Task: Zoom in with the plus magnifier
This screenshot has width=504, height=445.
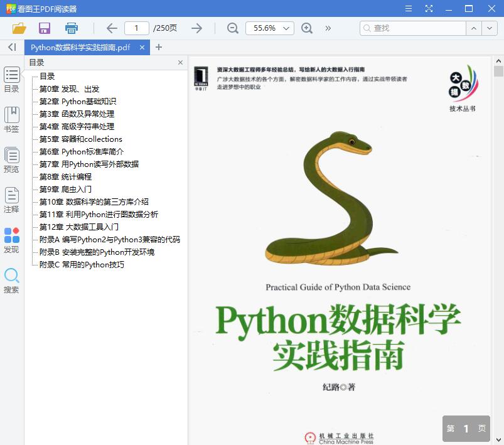Action: [x=307, y=28]
